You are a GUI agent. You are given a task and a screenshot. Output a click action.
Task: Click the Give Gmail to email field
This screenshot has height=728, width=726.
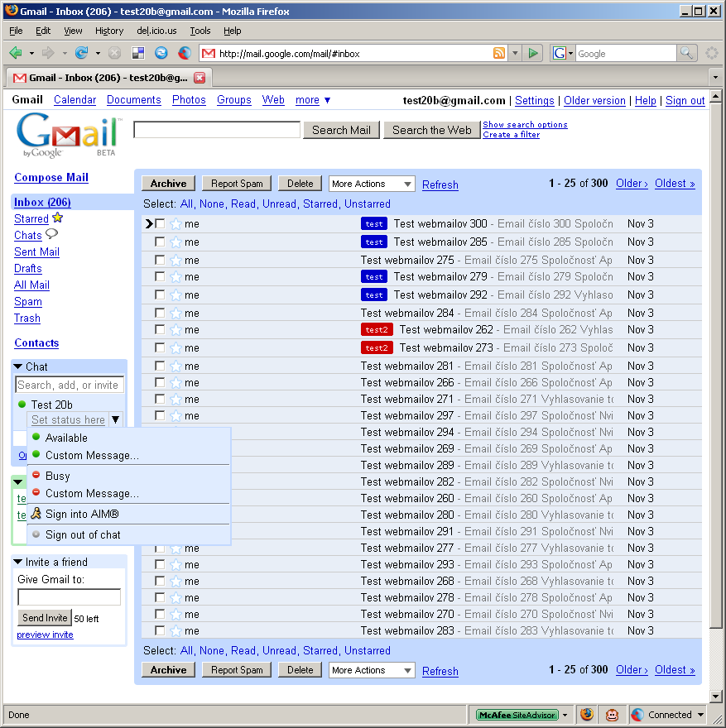tap(70, 596)
